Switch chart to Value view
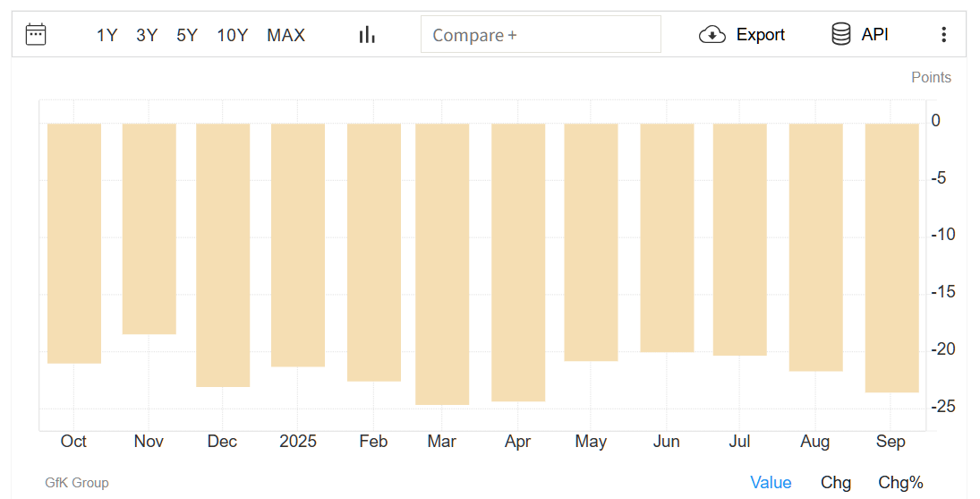This screenshot has height=499, width=980. tap(771, 483)
